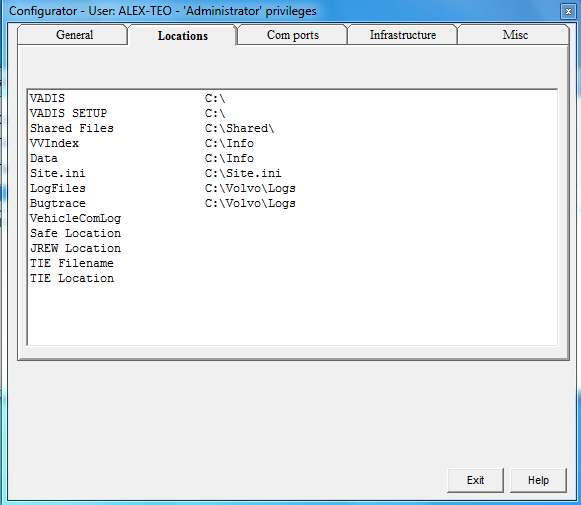This screenshot has width=581, height=505.
Task: Switch to the General tab
Action: (73, 35)
